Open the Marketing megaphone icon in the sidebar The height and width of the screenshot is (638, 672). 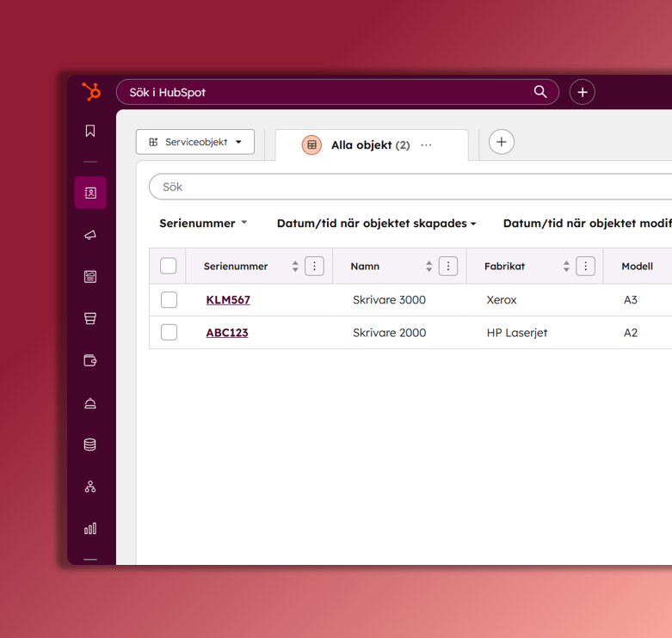point(90,235)
